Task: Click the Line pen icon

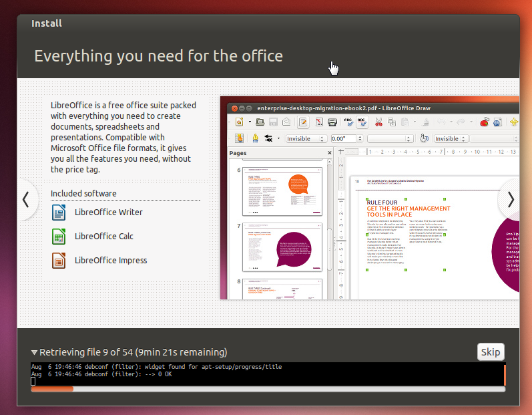Action: (x=256, y=138)
